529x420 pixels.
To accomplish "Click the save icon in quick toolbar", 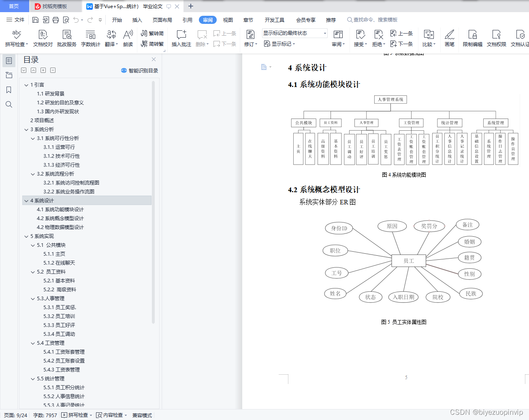I will coord(35,20).
